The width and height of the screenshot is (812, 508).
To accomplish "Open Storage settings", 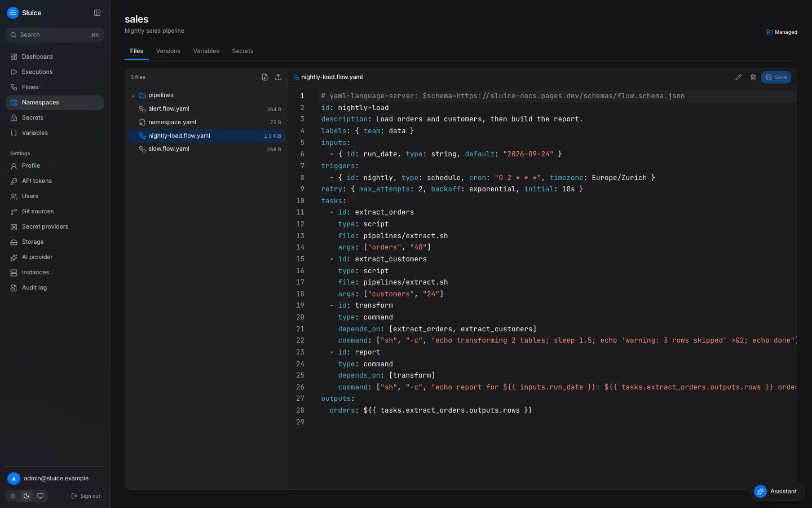I will [55, 242].
